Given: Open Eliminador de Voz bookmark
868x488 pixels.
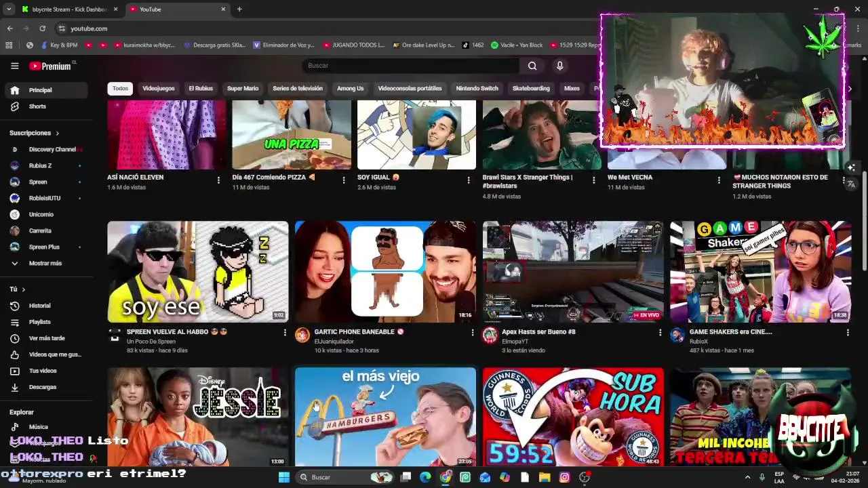Looking at the screenshot, I should (x=283, y=45).
